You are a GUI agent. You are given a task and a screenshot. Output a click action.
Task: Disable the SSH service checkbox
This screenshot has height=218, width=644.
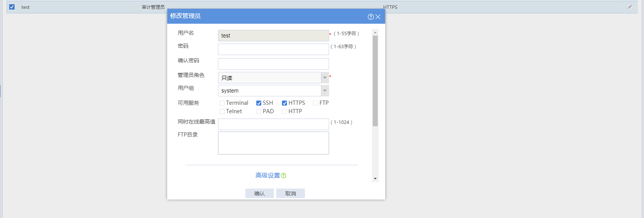[x=259, y=103]
